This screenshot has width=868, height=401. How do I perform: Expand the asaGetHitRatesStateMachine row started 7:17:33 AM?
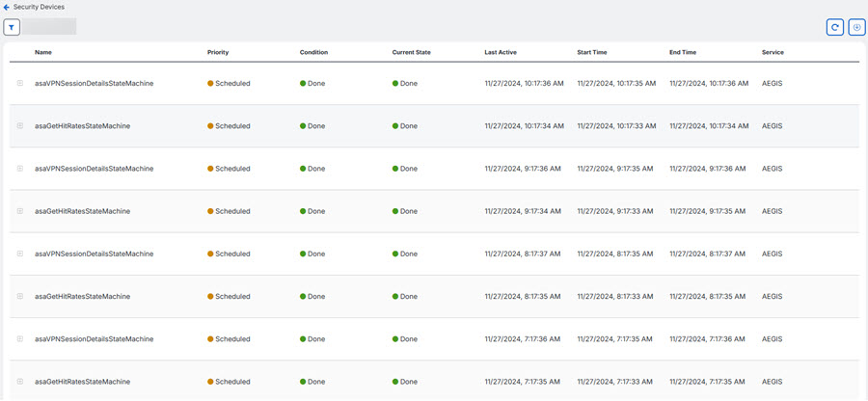19,382
